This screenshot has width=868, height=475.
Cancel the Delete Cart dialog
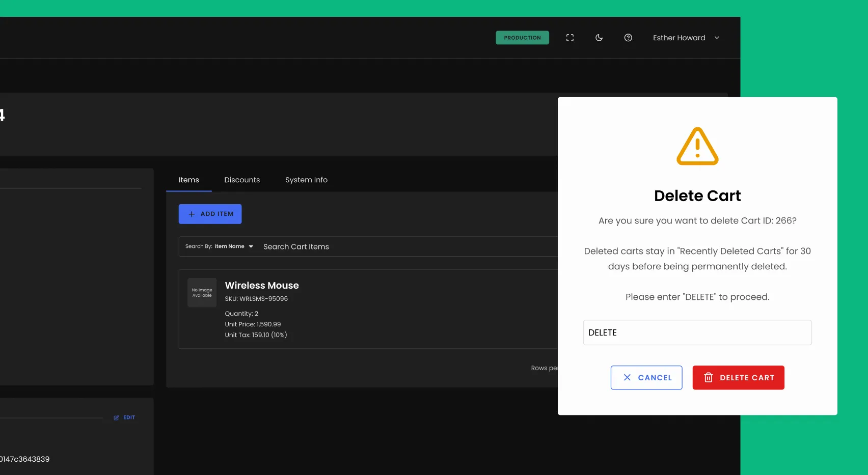tap(646, 377)
